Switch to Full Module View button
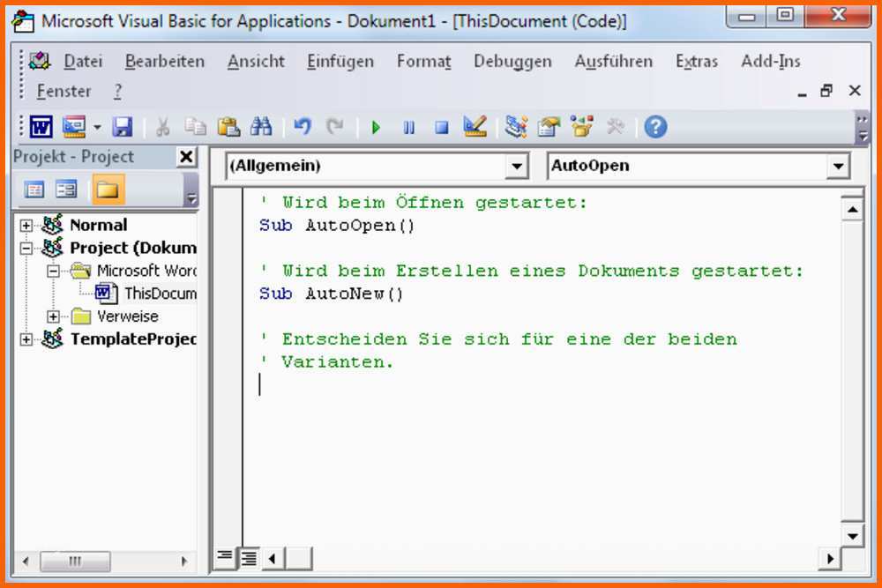 click(249, 556)
